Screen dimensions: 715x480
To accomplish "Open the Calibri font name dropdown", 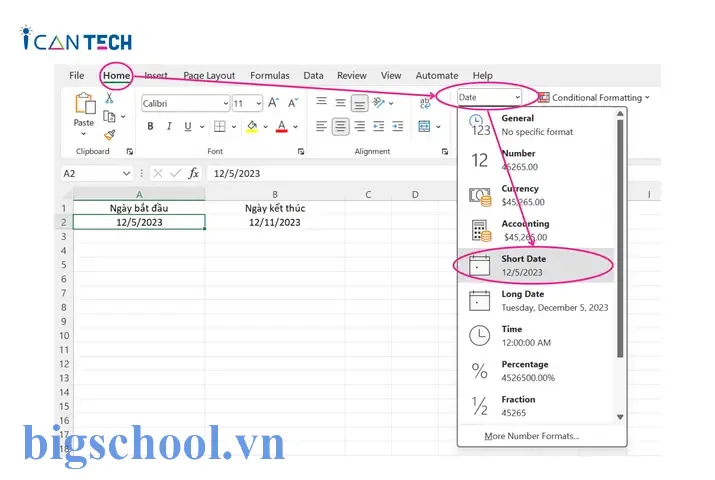I will [226, 103].
